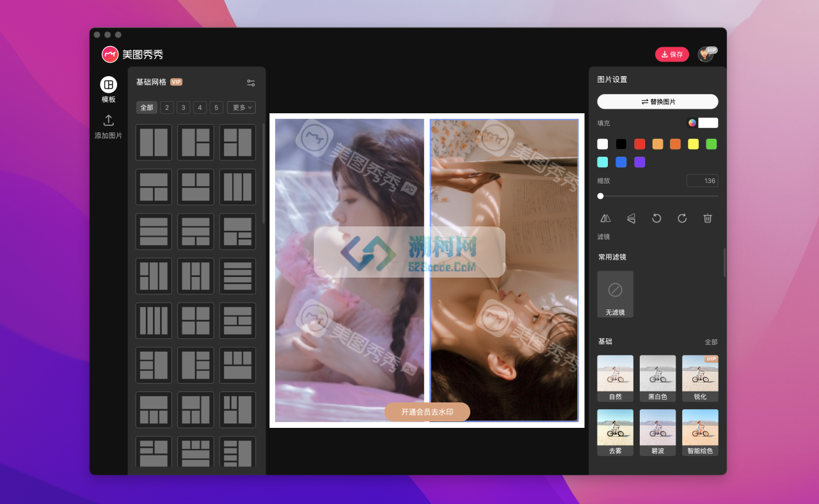Click the 保存 save button
819x504 pixels.
tap(672, 54)
